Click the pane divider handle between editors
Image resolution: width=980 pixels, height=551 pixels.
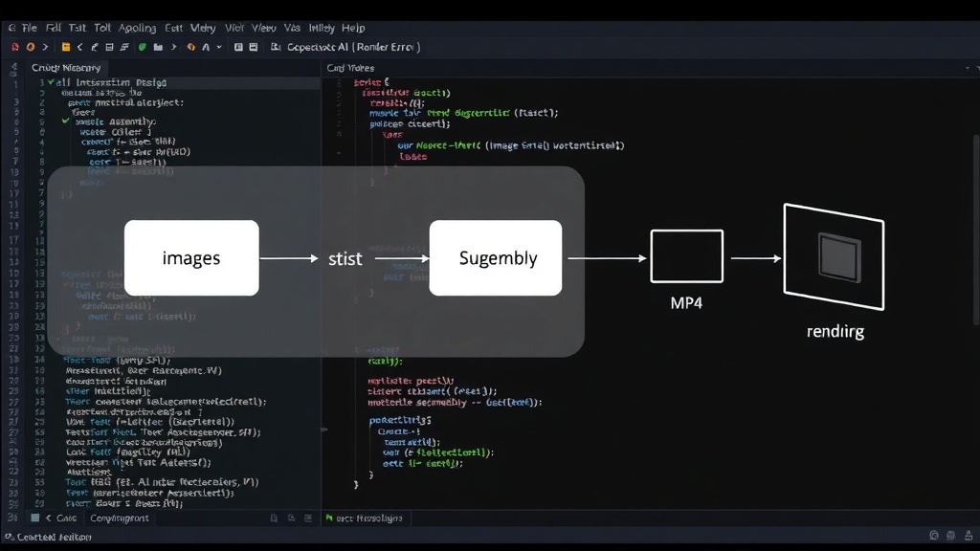[323, 430]
